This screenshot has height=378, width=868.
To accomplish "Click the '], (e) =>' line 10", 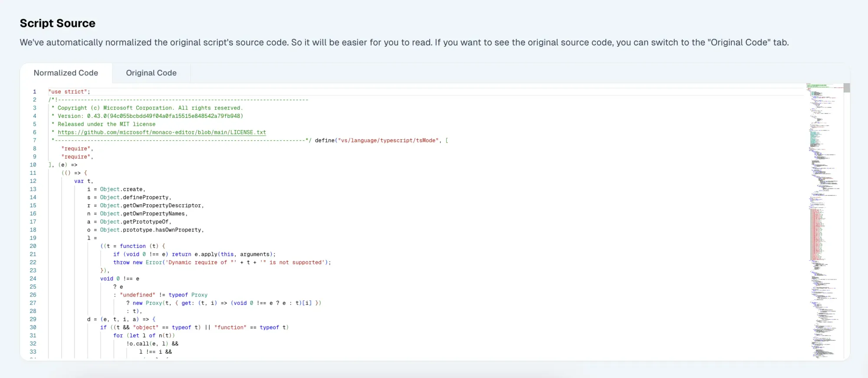I will coord(62,165).
